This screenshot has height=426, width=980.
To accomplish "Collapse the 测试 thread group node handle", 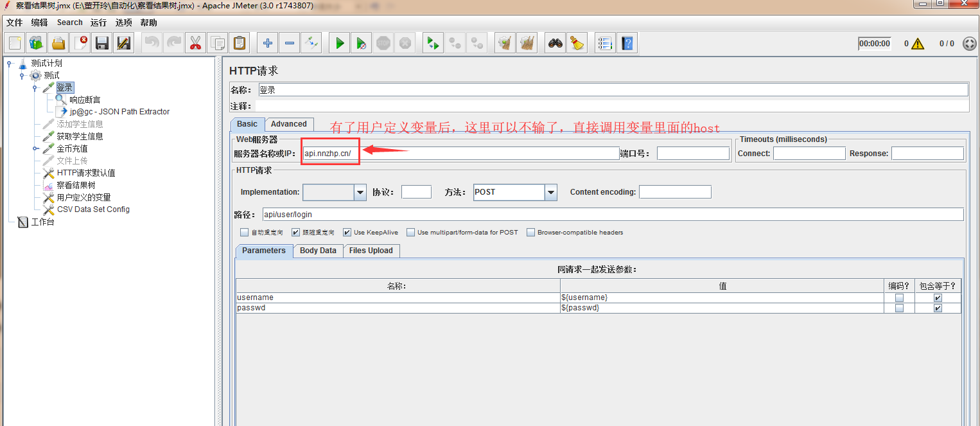I will (x=22, y=75).
